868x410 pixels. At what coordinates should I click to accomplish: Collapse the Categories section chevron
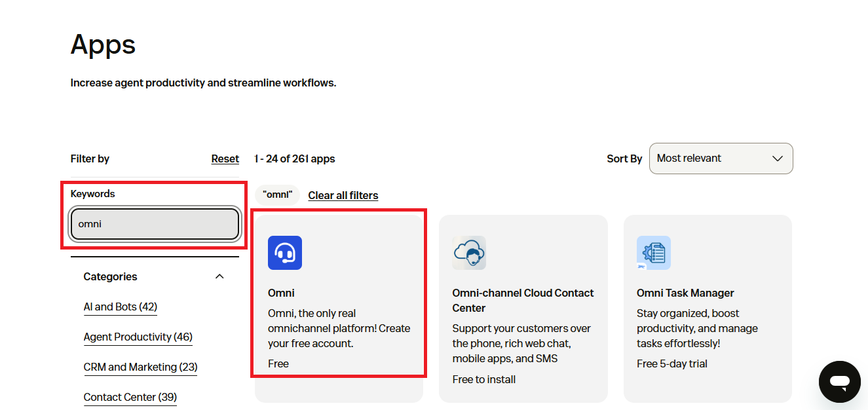(219, 276)
